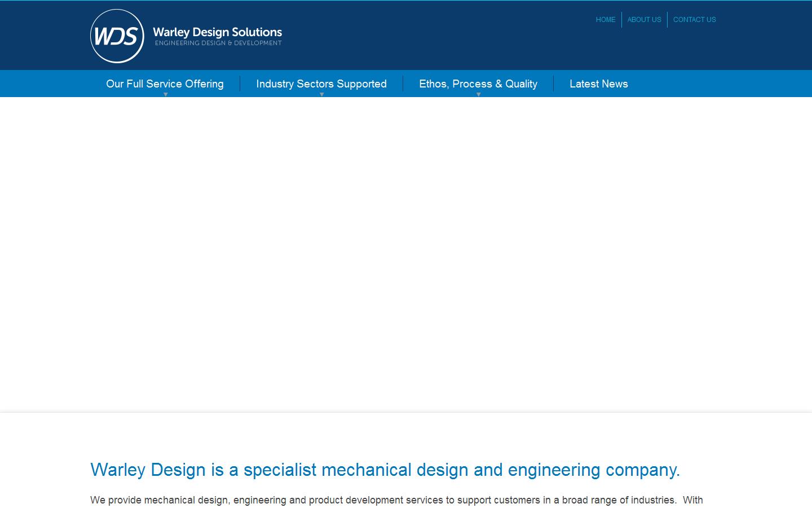The image size is (812, 508).
Task: Open the HOME link
Action: (x=606, y=19)
